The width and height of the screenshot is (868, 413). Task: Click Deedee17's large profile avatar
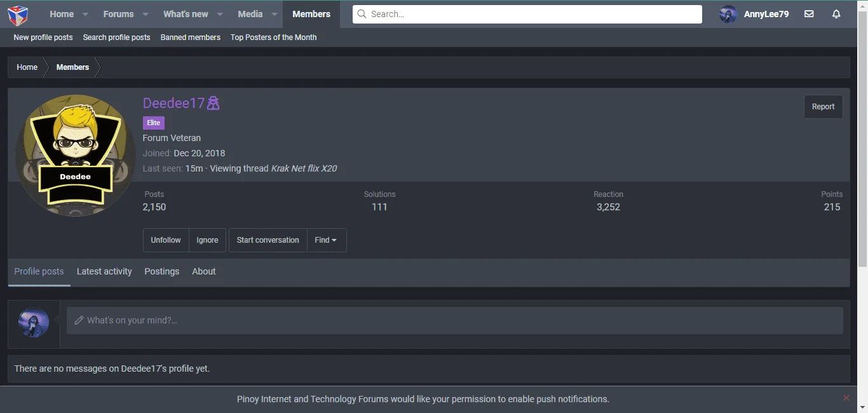(x=75, y=156)
